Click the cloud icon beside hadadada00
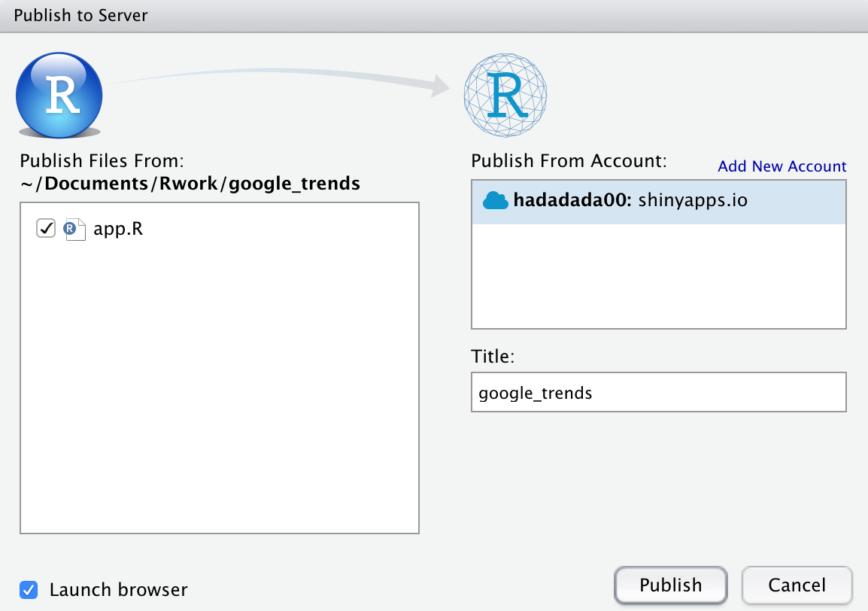 click(x=496, y=200)
